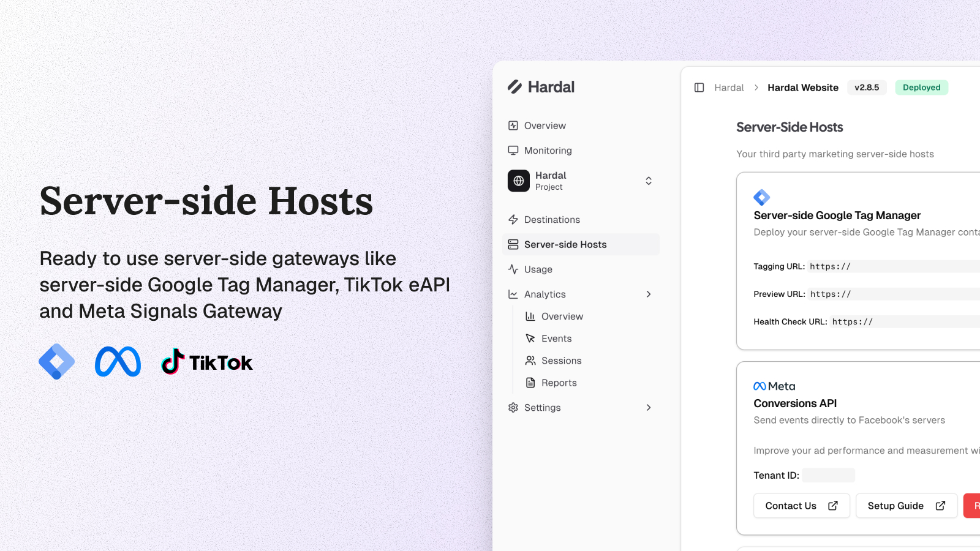Click the v2.8.5 version badge
980x551 pixels.
pos(867,88)
